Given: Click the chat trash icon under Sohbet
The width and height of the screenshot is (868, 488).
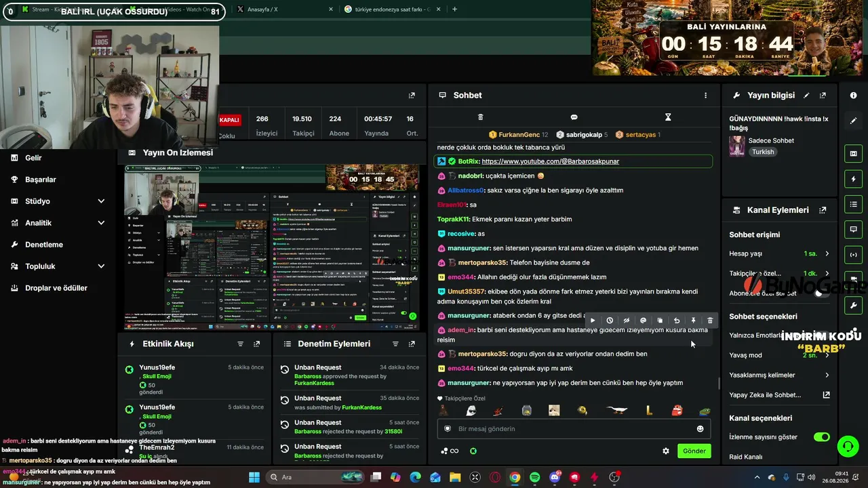Looking at the screenshot, I should (480, 117).
